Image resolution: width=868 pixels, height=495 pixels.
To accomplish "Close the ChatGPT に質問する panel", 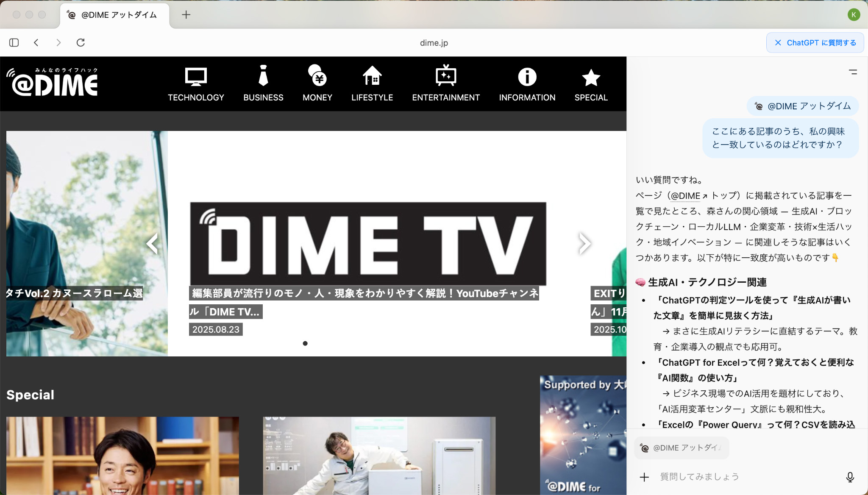I will point(778,42).
